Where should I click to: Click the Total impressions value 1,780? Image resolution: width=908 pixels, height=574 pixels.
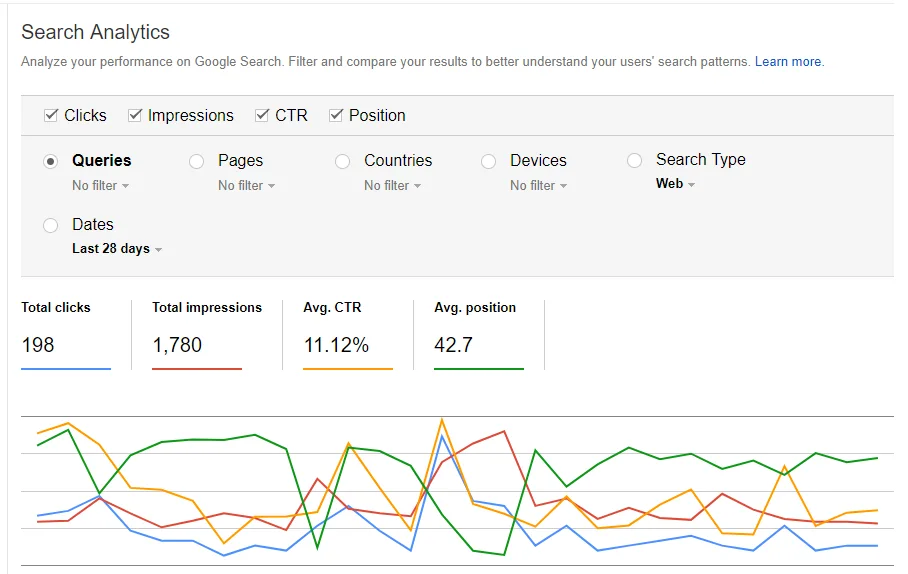[177, 345]
